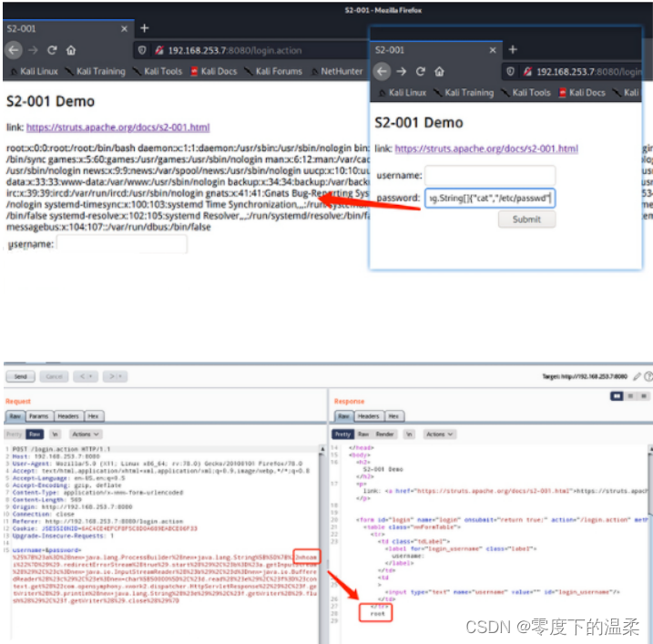This screenshot has height=644, width=653.
Task: Open Kali Forums bookmark in left window
Action: click(273, 72)
